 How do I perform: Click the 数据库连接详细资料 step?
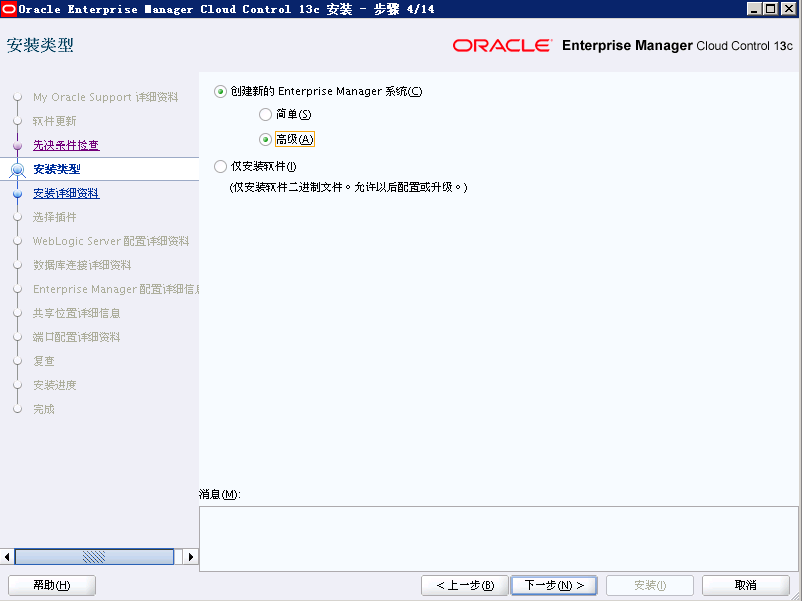click(x=82, y=265)
